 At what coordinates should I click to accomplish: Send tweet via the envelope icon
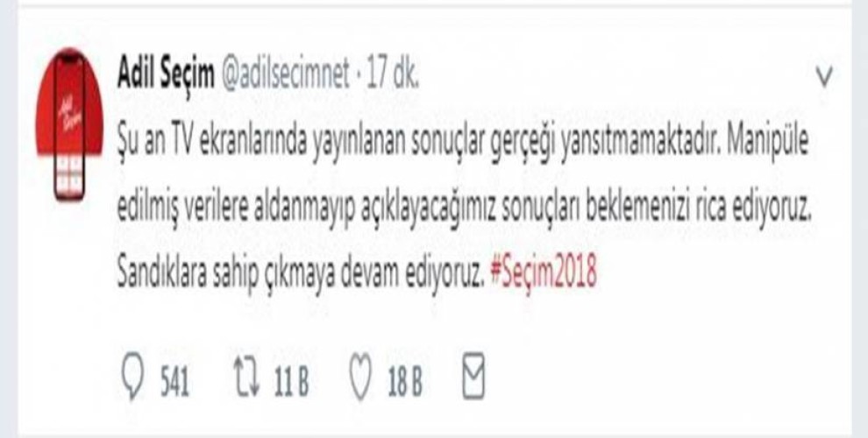(x=473, y=376)
